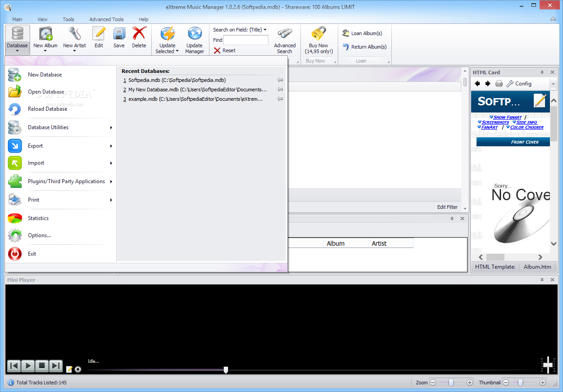The height and width of the screenshot is (392, 563).
Task: Expand Database Utilities submenu
Action: pyautogui.click(x=111, y=127)
